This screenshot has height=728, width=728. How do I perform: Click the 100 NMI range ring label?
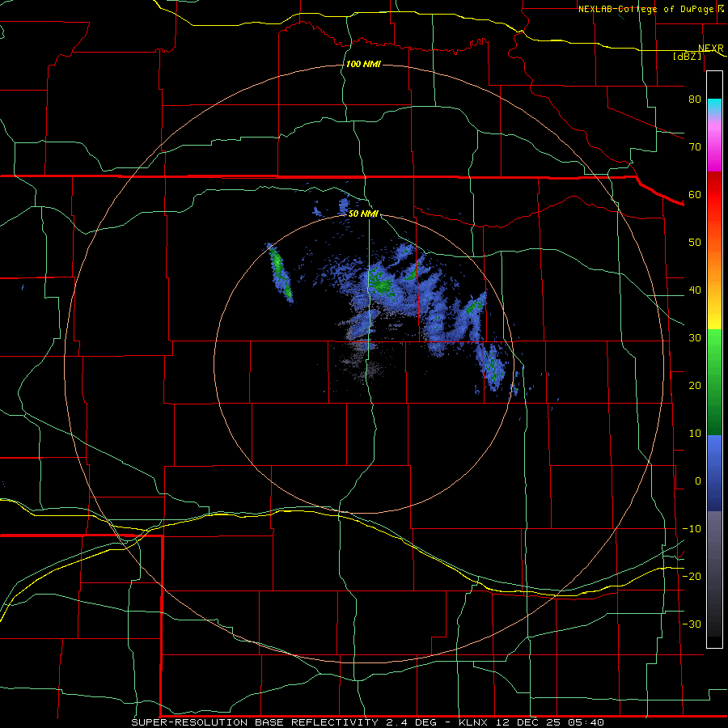(x=363, y=64)
